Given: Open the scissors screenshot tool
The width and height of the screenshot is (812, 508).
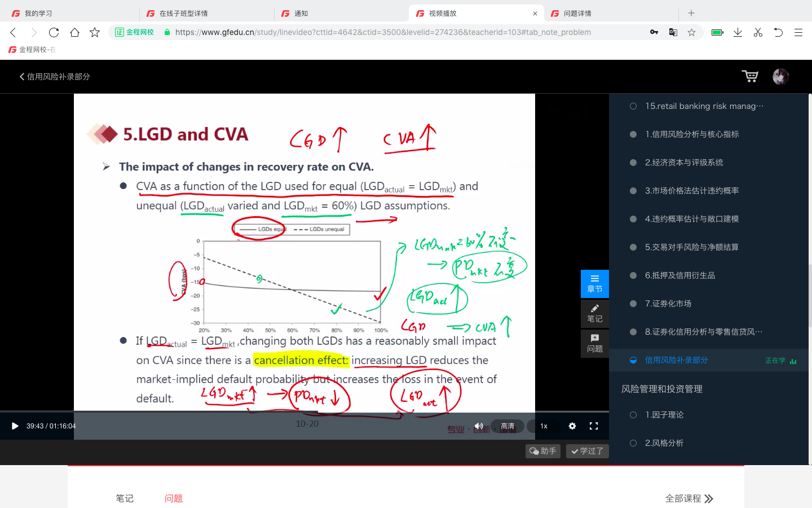Looking at the screenshot, I should coord(758,32).
